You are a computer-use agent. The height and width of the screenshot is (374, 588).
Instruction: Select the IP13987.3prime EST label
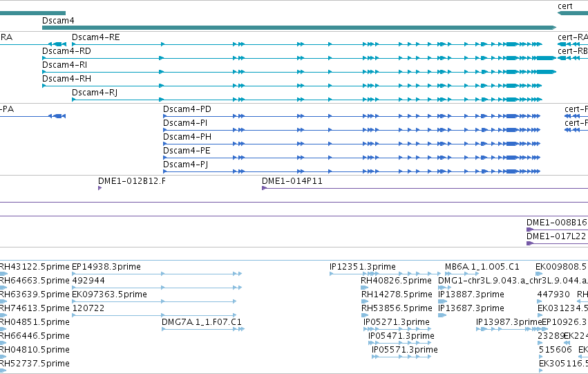pyautogui.click(x=509, y=322)
